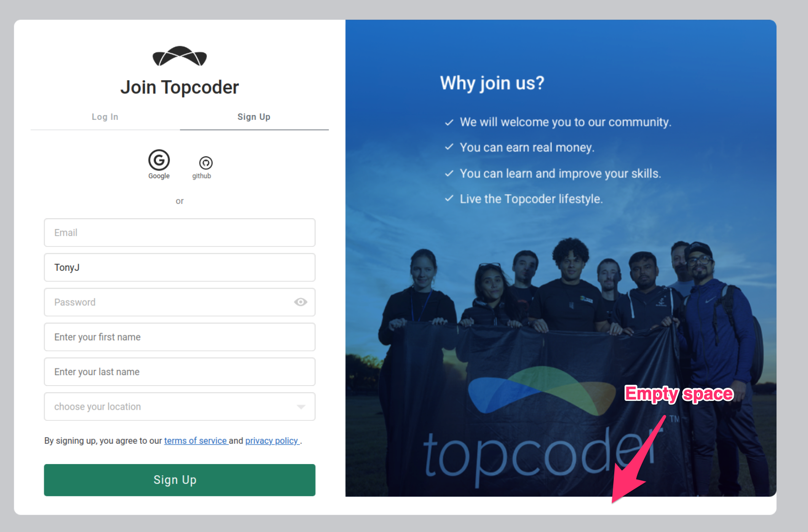Expand the choose your location dropdown arrow
This screenshot has height=532, width=808.
pyautogui.click(x=301, y=407)
